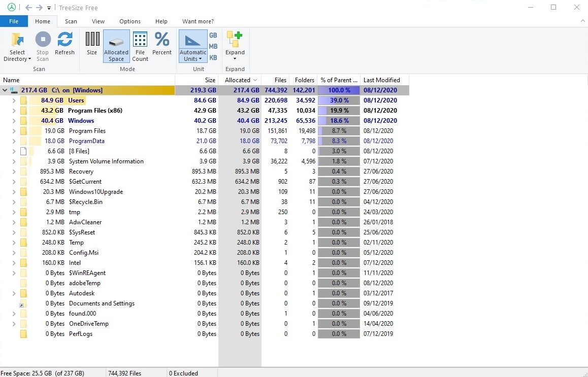Click the Autodesk folder icon
The image size is (588, 377).
pyautogui.click(x=23, y=293)
